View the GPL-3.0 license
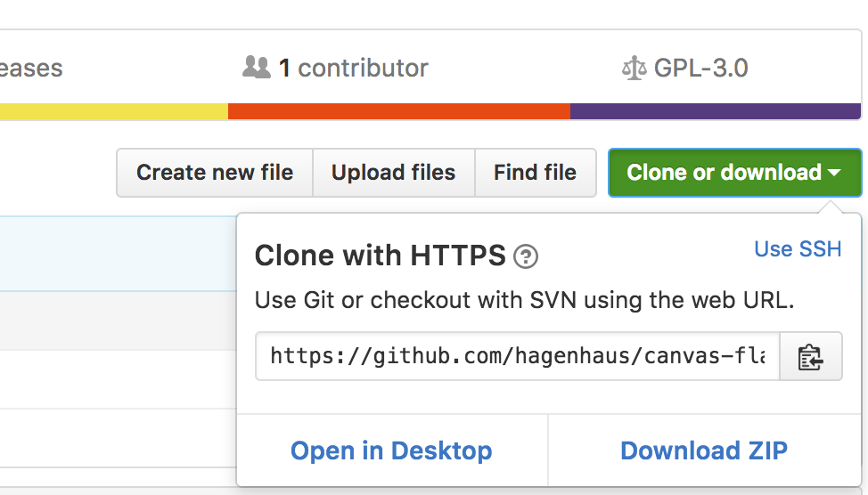This screenshot has height=495, width=868. [x=700, y=68]
